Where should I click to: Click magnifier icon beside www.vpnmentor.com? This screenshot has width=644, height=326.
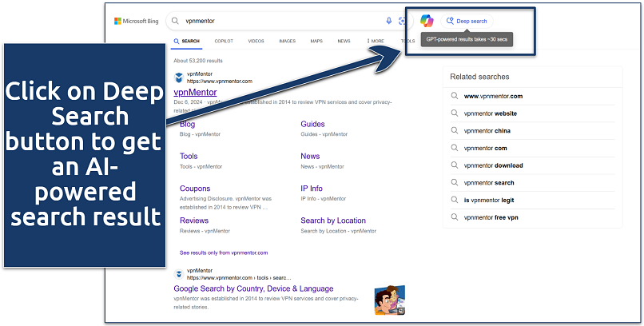click(455, 96)
